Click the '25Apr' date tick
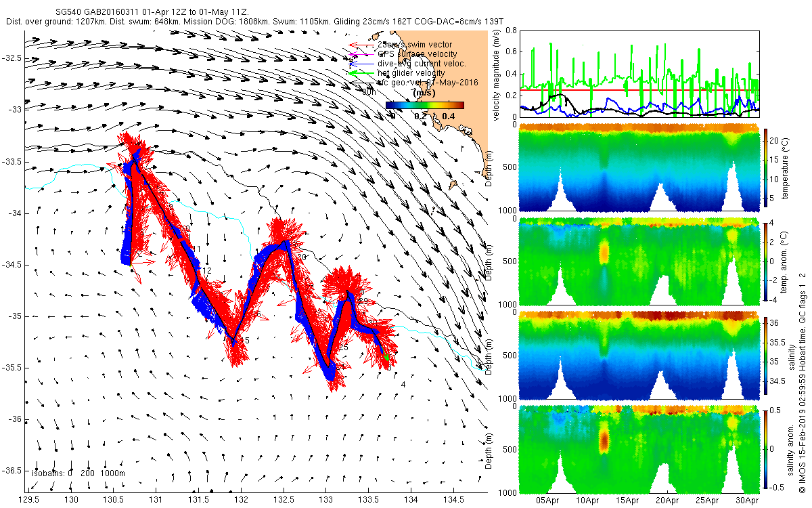 point(707,501)
